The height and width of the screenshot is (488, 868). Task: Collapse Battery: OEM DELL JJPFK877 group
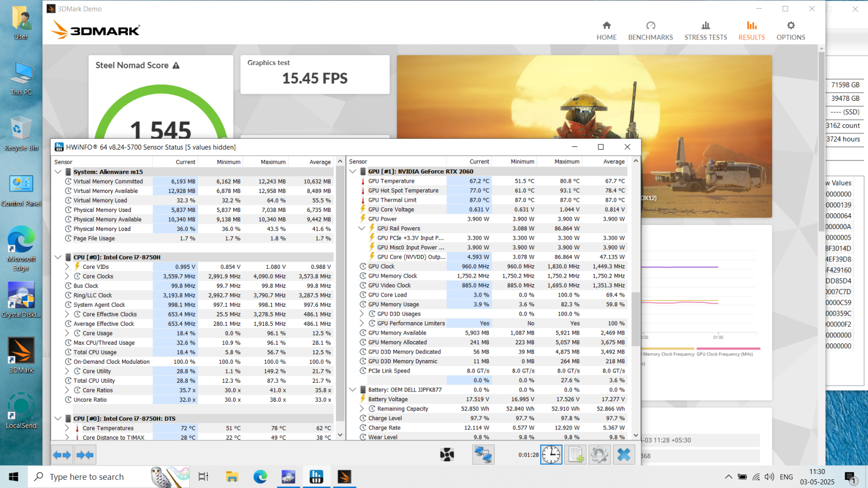click(353, 390)
